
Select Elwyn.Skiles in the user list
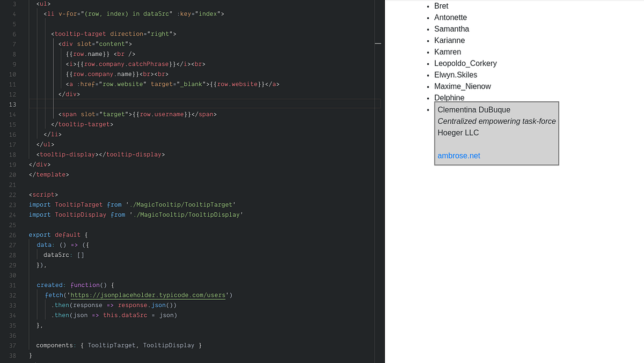point(456,75)
